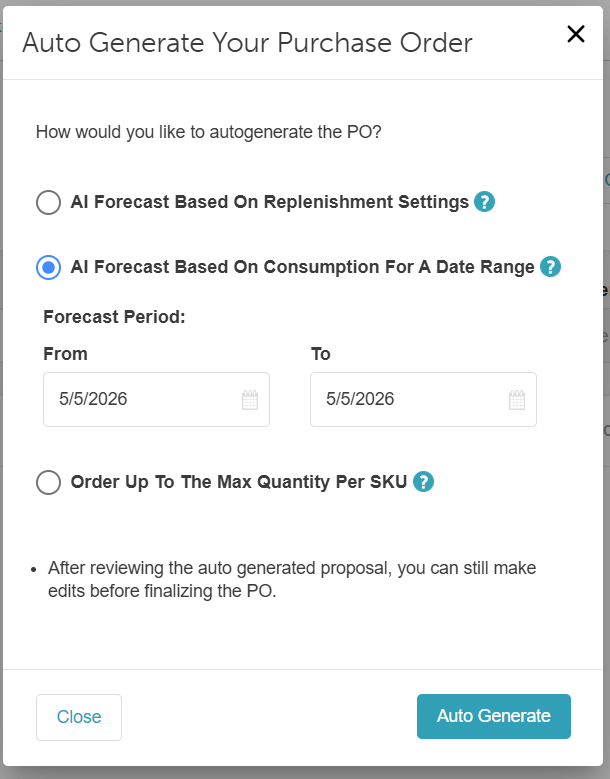Show help for Max Quantity Per SKU
610x779 pixels.
[x=423, y=481]
